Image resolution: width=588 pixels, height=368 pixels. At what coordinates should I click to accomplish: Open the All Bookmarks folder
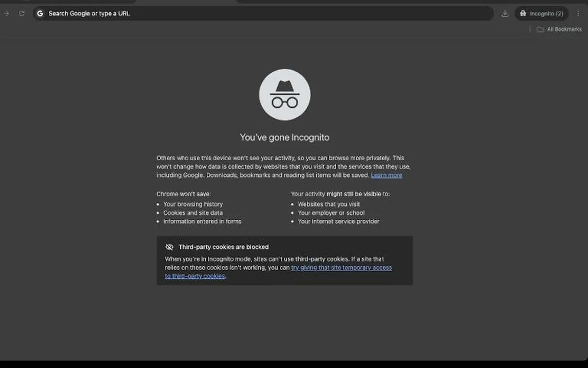pyautogui.click(x=559, y=29)
